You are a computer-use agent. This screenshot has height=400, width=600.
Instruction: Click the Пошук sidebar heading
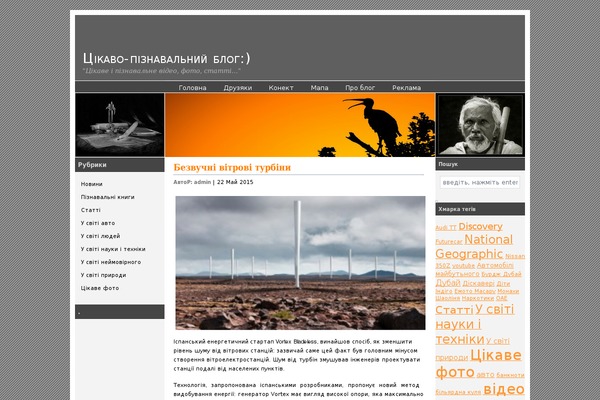(x=448, y=164)
